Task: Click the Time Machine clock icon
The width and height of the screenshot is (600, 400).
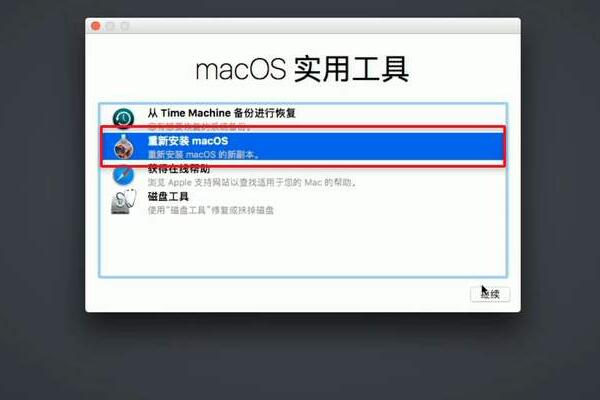Action: pos(123,118)
